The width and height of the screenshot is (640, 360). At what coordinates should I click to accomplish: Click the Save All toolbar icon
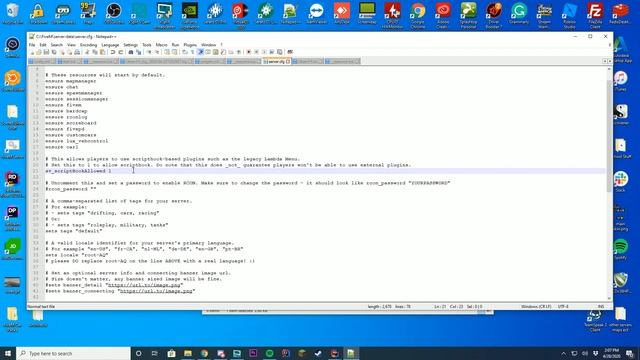pyautogui.click(x=54, y=52)
